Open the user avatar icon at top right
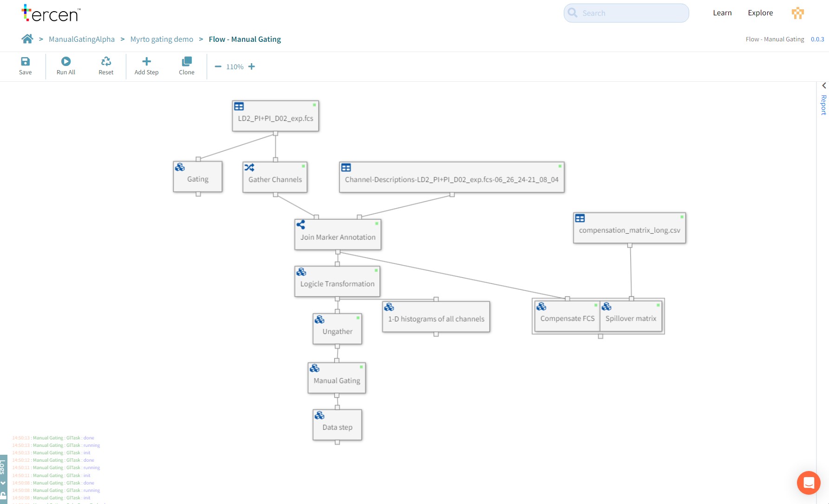Viewport: 829px width, 504px height. (797, 13)
